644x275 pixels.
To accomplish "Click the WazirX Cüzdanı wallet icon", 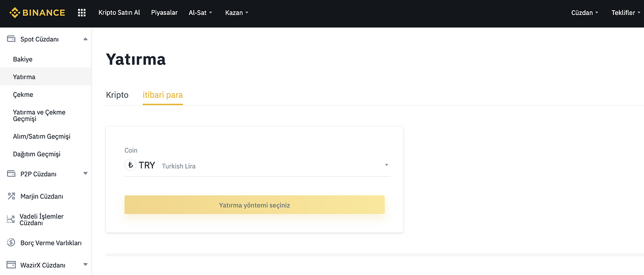I will (11, 265).
